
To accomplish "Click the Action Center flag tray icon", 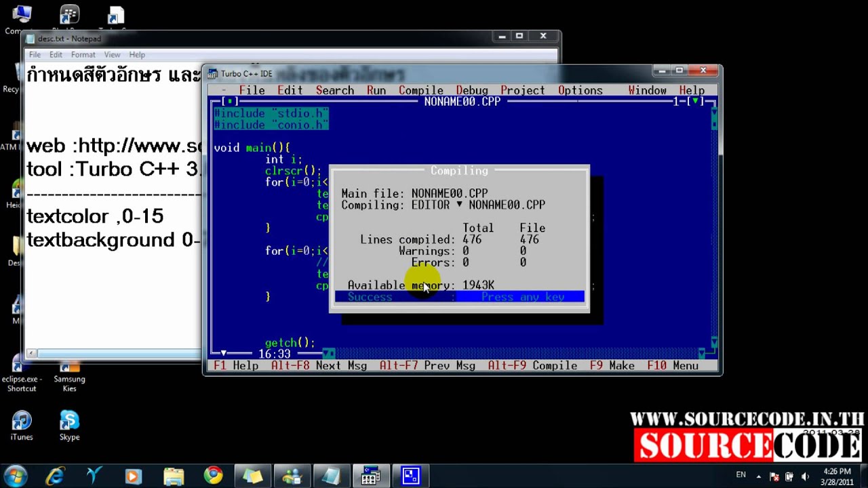I will [774, 476].
